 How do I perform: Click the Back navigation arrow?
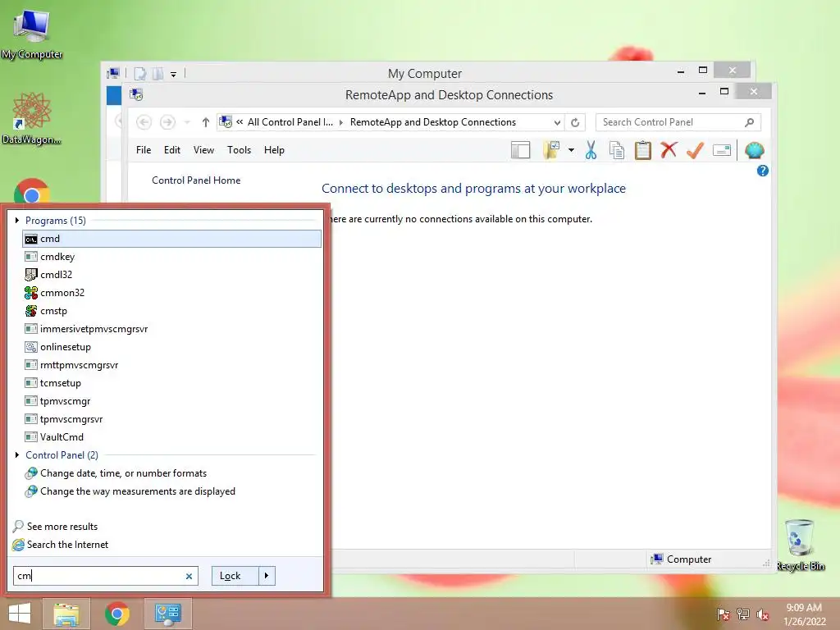(x=144, y=123)
